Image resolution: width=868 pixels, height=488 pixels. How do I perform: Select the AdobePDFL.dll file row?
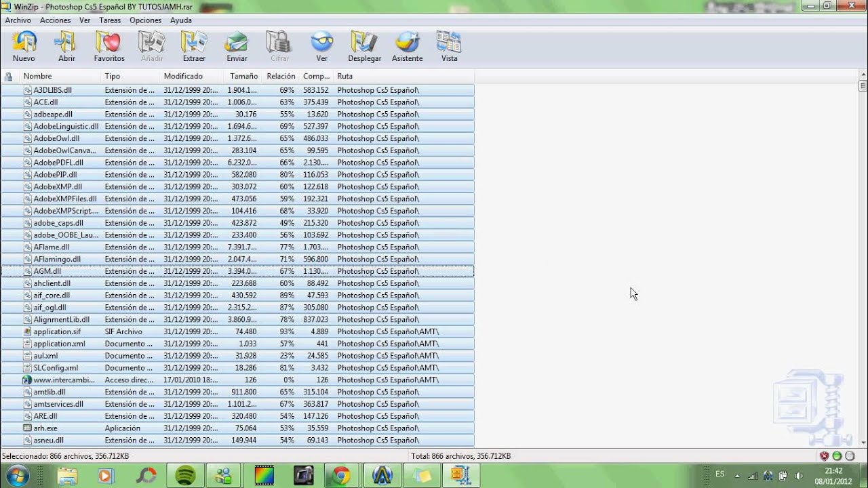tap(237, 163)
